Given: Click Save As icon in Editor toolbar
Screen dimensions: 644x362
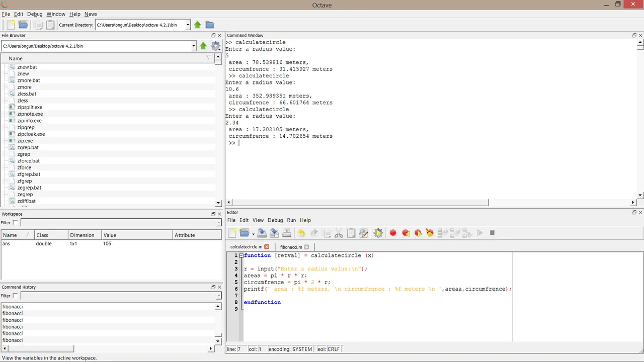Looking at the screenshot, I should (274, 233).
